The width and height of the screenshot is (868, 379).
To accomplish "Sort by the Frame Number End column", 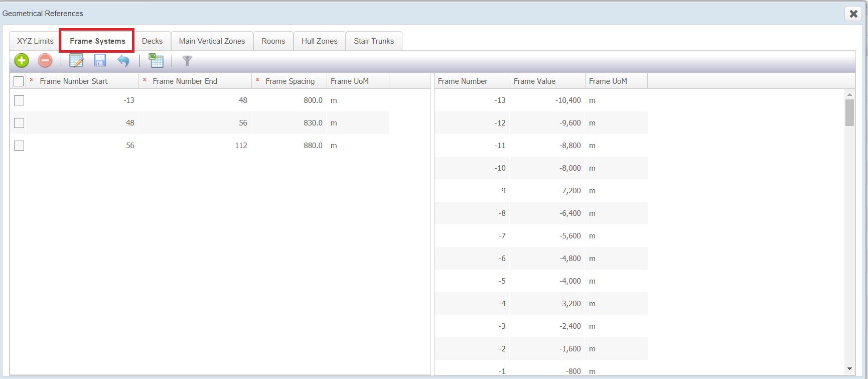I will [x=195, y=81].
